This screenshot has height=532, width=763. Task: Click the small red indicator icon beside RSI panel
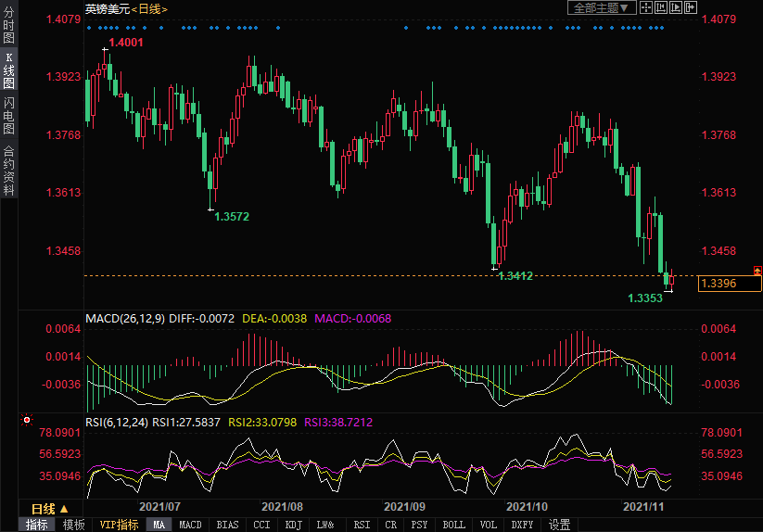[x=26, y=422]
